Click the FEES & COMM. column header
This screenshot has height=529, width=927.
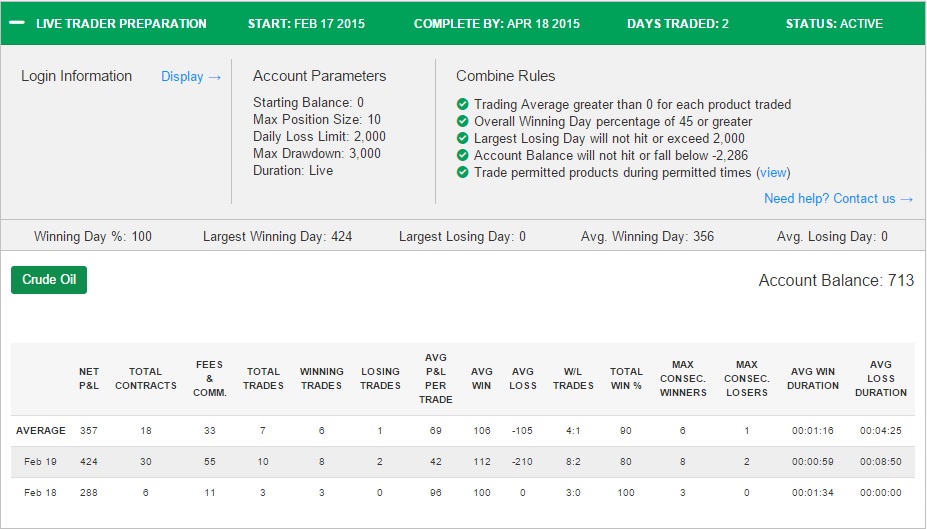coord(210,379)
